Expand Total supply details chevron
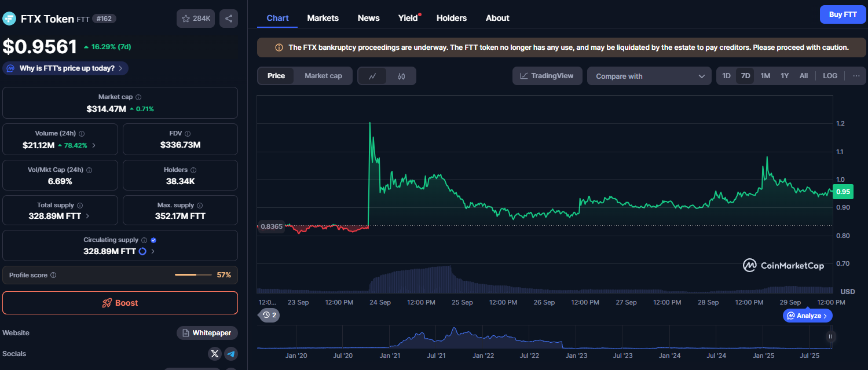The height and width of the screenshot is (370, 868). pyautogui.click(x=87, y=216)
